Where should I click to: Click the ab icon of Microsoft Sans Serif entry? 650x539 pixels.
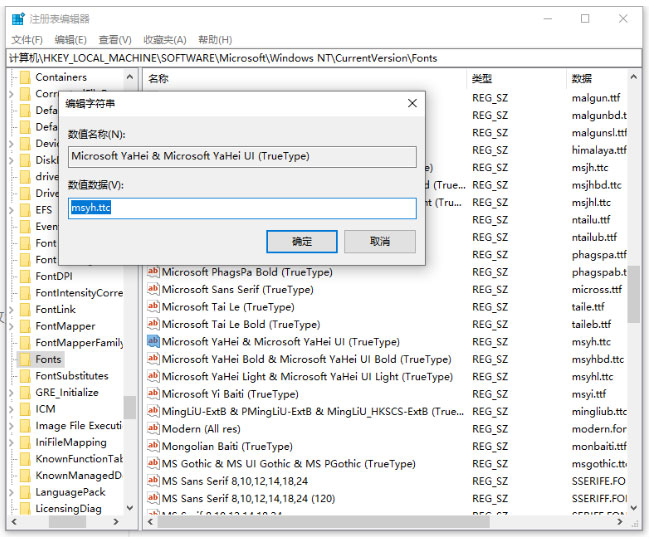pyautogui.click(x=153, y=289)
